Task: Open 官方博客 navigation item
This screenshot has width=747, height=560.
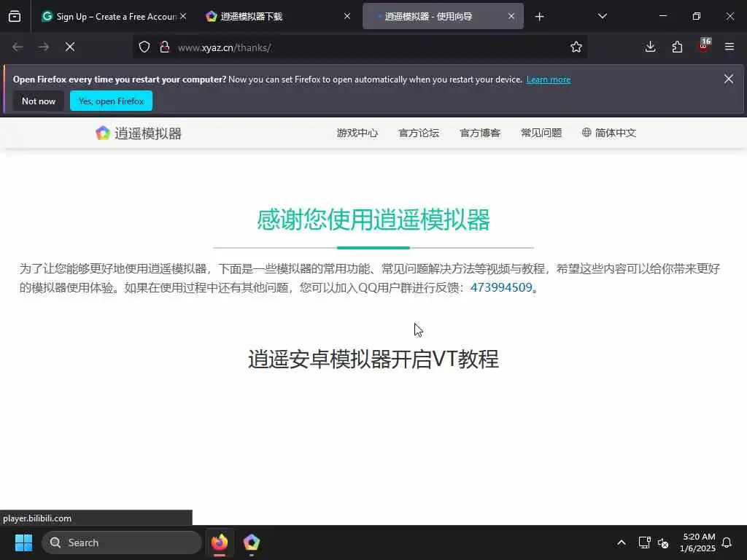Action: (480, 133)
